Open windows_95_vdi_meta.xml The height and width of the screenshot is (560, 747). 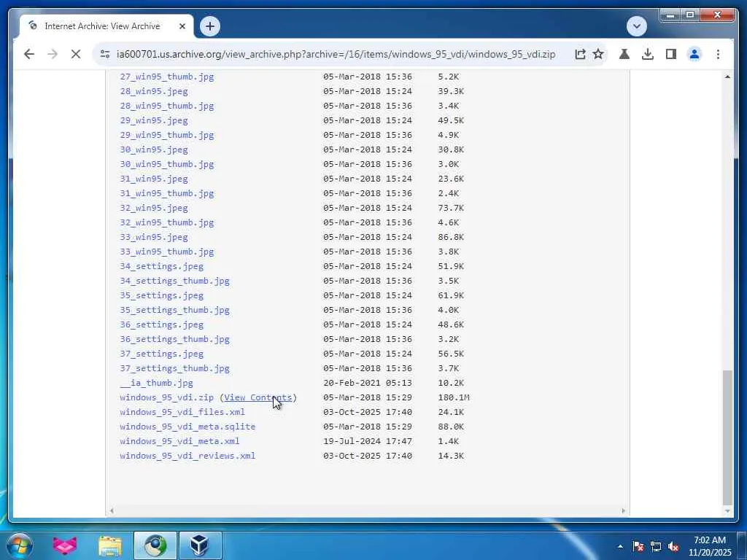(x=179, y=441)
